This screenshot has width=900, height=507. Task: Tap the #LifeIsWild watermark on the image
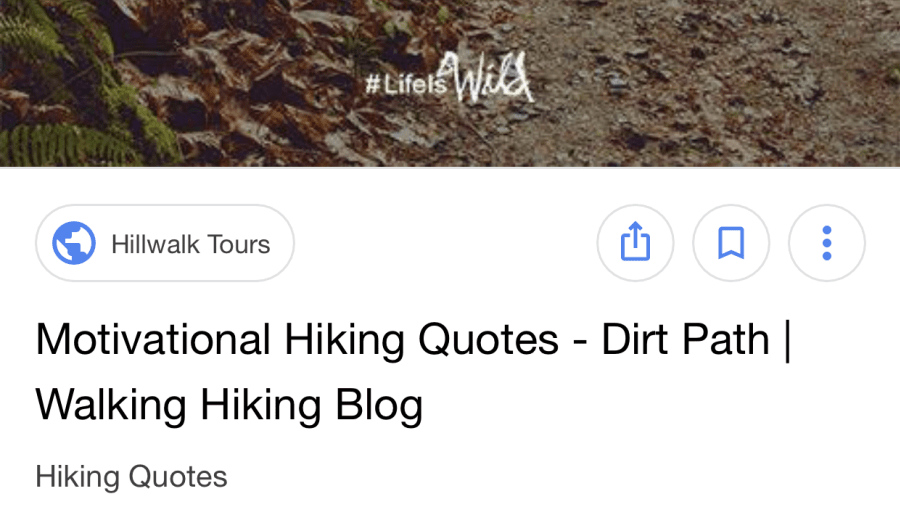tap(450, 79)
